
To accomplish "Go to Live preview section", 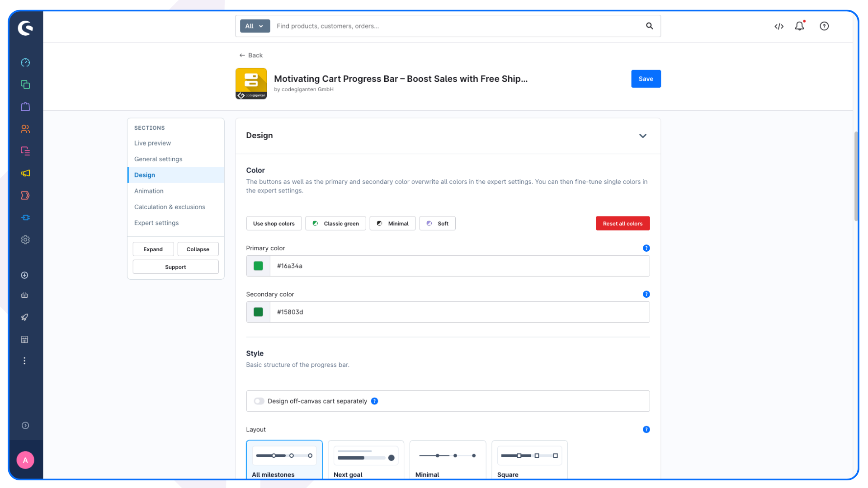I will coord(152,143).
